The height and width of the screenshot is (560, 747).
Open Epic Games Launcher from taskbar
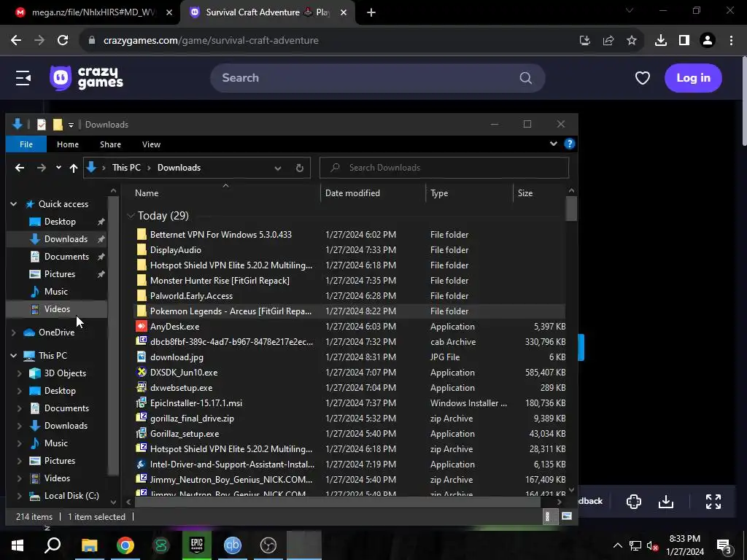[197, 545]
